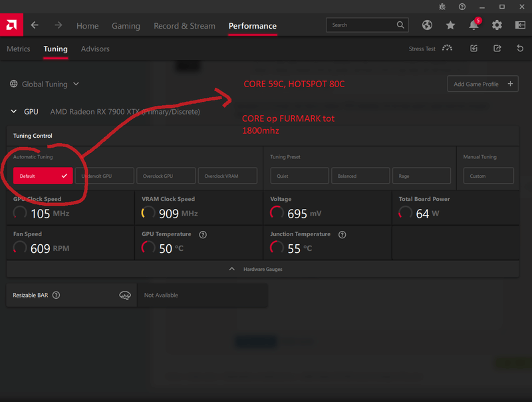Click the 50 °C GPU temperature value
This screenshot has height=402, width=532.
(171, 248)
